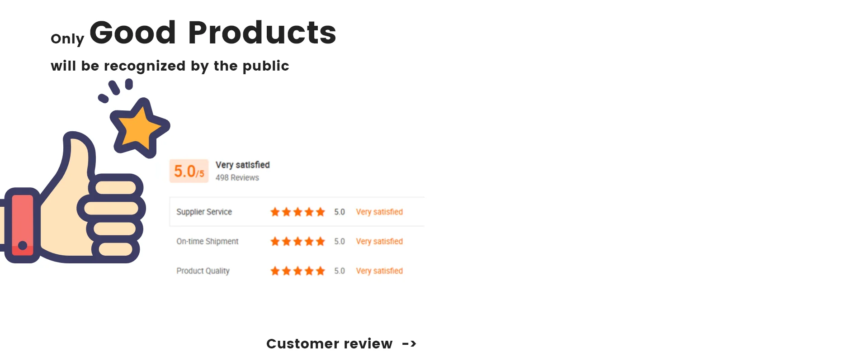Click the Product Quality five-star rating
Screen dimensions: 868x362
tap(297, 271)
